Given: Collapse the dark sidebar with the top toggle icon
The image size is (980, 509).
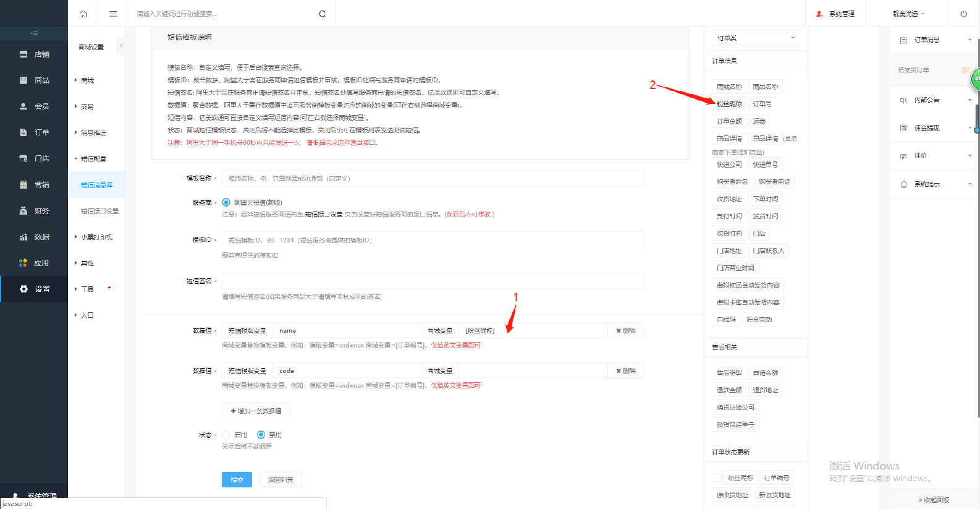Looking at the screenshot, I should point(34,33).
